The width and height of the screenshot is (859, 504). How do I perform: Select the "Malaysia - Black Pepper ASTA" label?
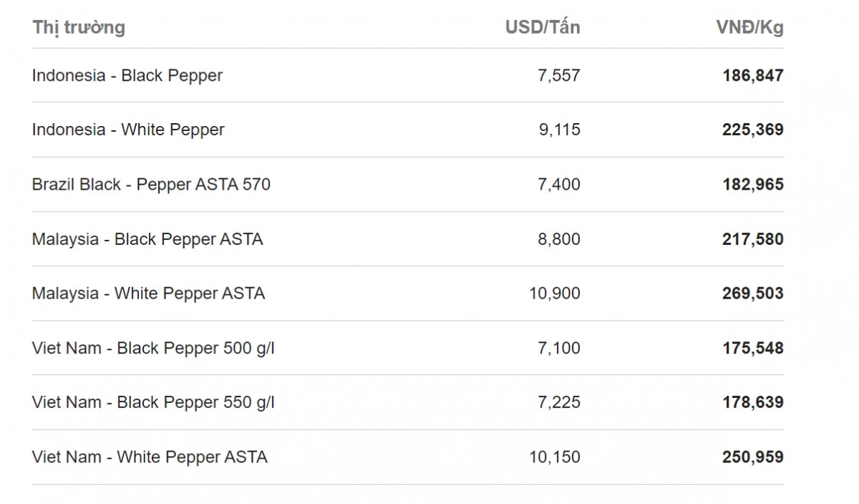(x=147, y=239)
